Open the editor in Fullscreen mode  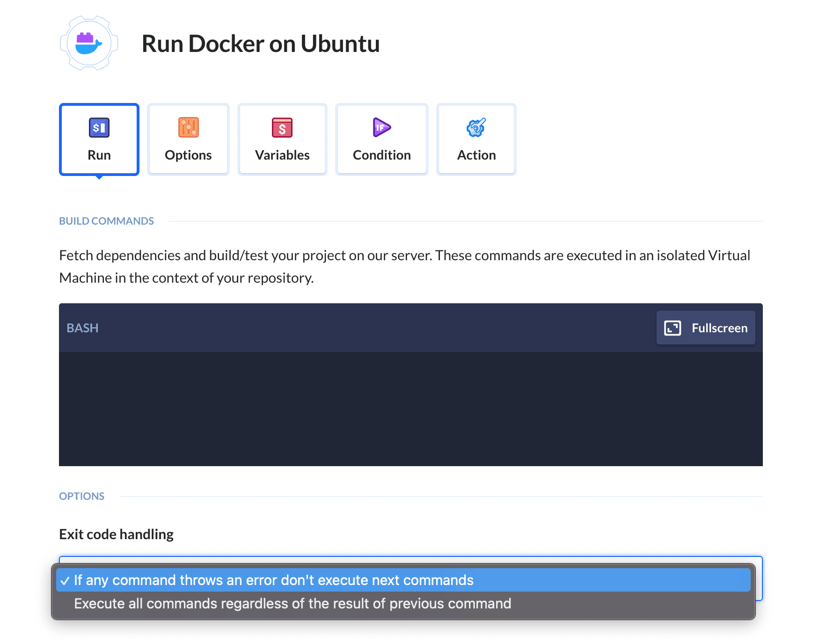[x=705, y=328]
